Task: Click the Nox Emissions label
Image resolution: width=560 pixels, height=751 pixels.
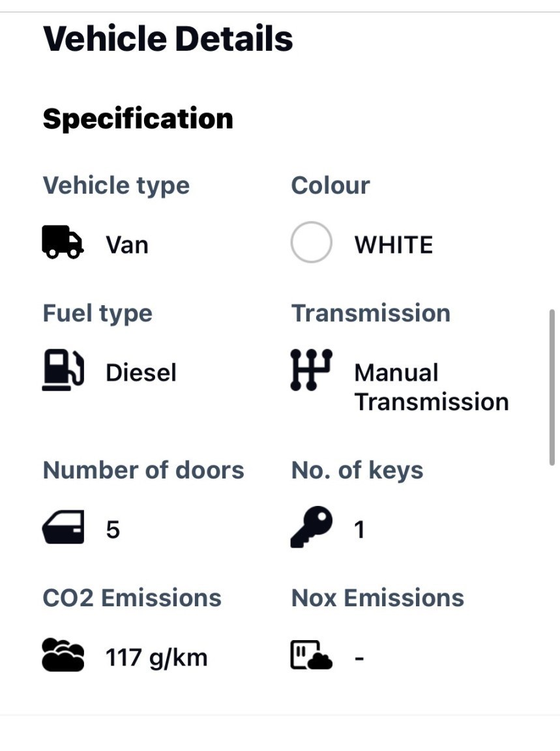Action: pos(377,598)
